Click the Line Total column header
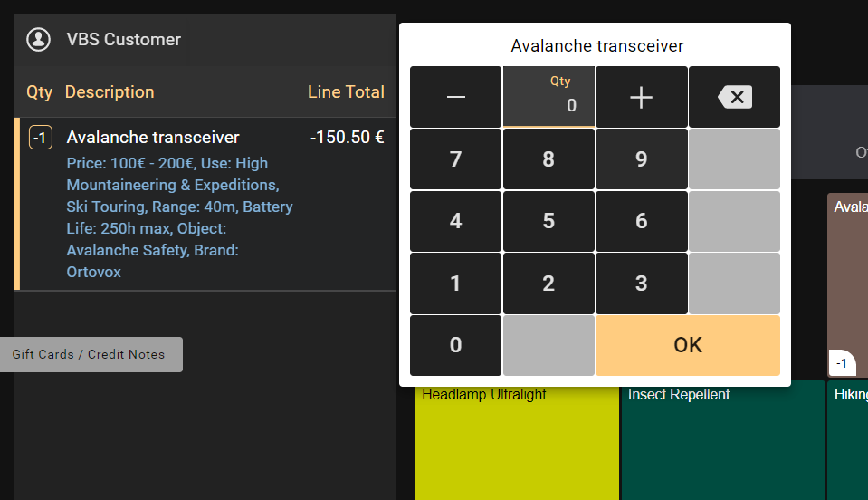The width and height of the screenshot is (868, 500). (346, 92)
